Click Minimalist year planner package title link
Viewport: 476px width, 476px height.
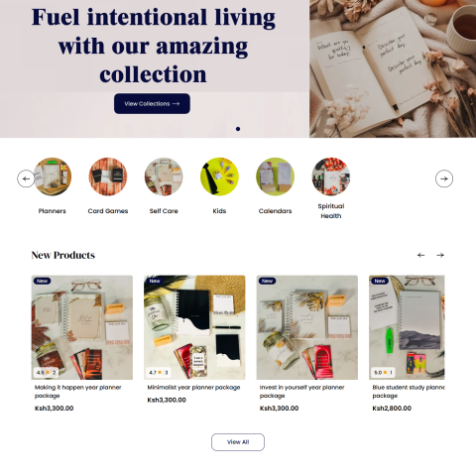(x=193, y=388)
